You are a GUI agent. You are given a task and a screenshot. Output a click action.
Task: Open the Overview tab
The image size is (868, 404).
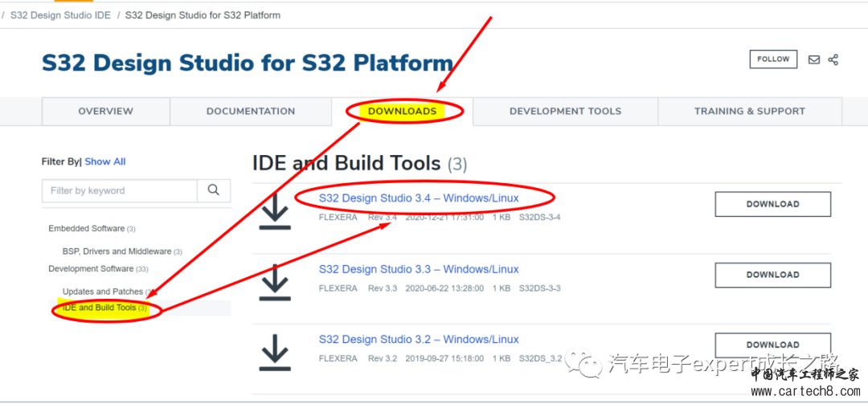click(106, 111)
